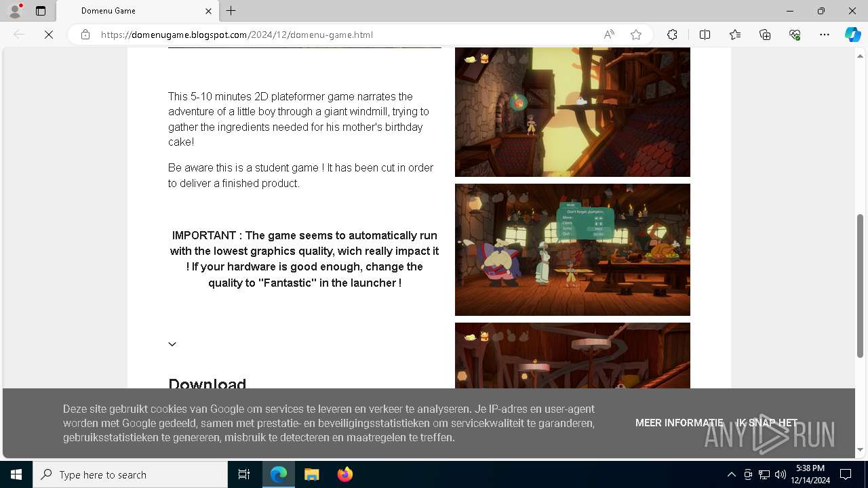Screen dimensions: 868x488
Task: Go back to the previous page
Action: click(x=19, y=35)
